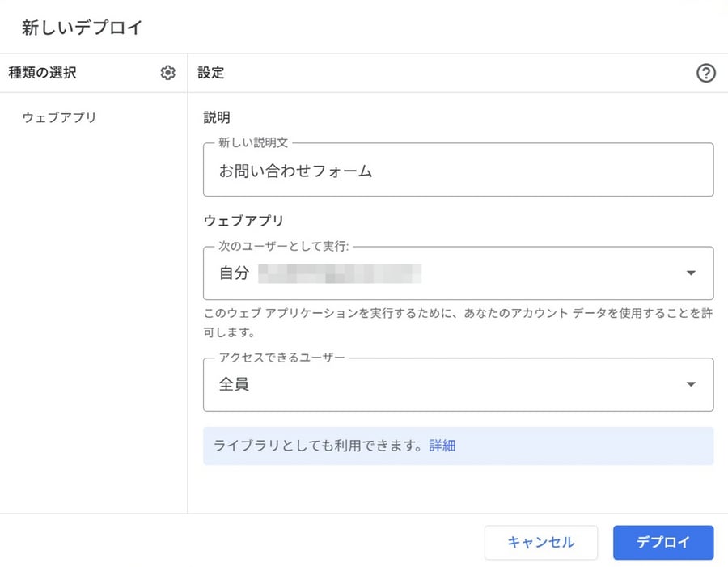Click the gear icon beside 種類の選択
The width and height of the screenshot is (728, 567).
pos(167,73)
